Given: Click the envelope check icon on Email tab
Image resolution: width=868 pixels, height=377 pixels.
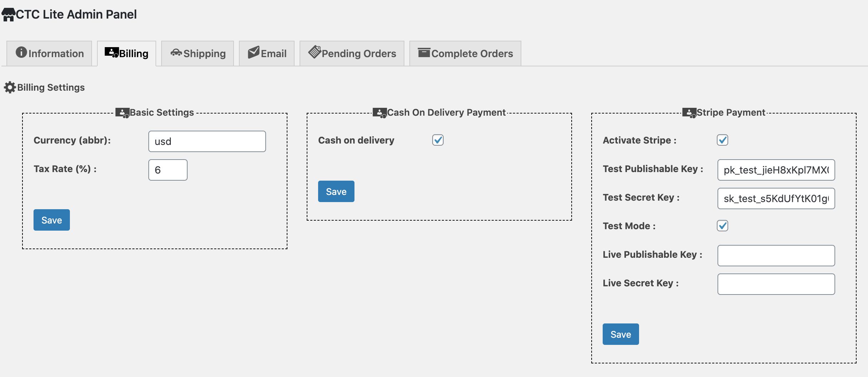Looking at the screenshot, I should pos(254,52).
